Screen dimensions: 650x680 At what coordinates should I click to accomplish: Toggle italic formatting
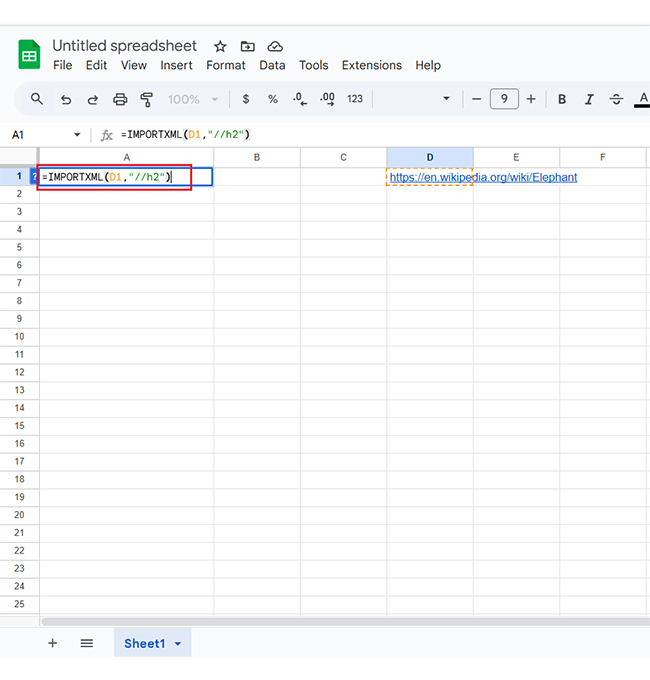(589, 99)
